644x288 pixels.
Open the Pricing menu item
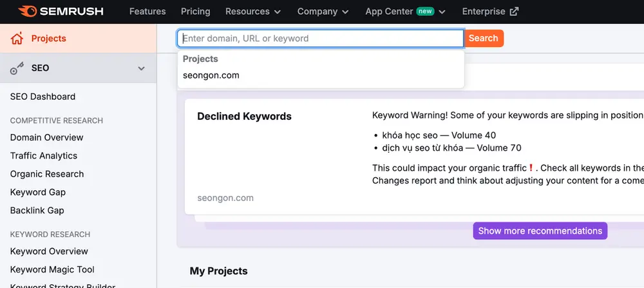[x=196, y=12]
